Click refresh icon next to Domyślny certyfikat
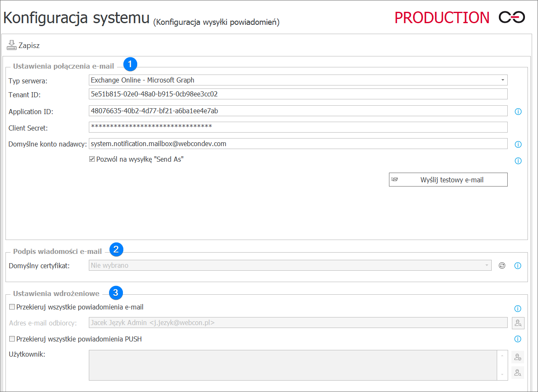 pos(502,266)
